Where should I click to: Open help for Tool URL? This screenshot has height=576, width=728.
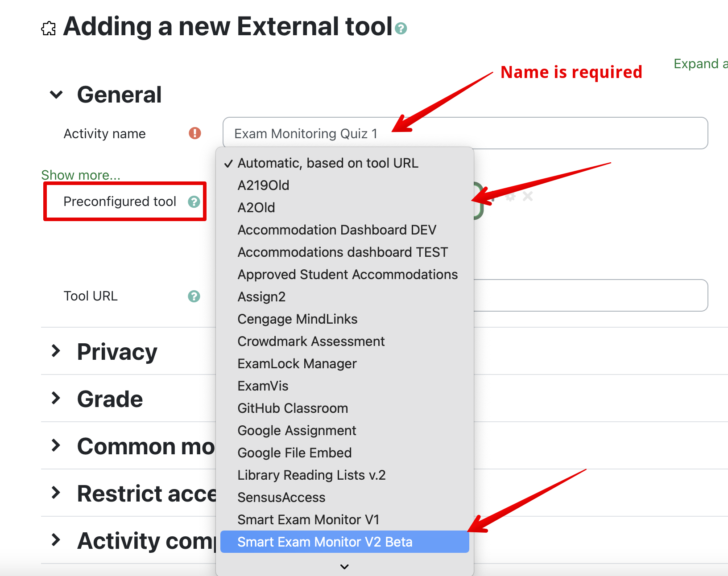(194, 296)
